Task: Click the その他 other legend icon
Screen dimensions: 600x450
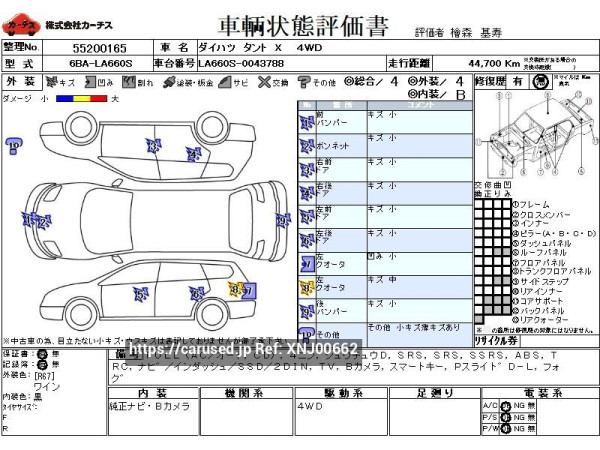Action: point(304,82)
